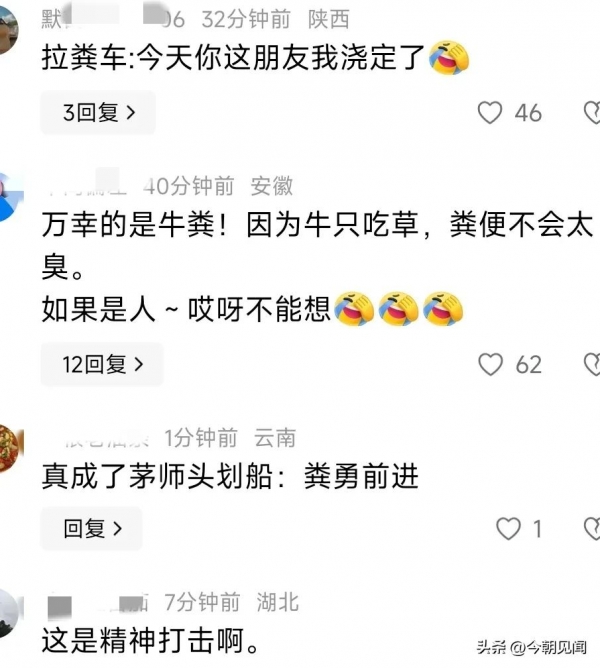Expand the 12回复 replies

pyautogui.click(x=102, y=364)
